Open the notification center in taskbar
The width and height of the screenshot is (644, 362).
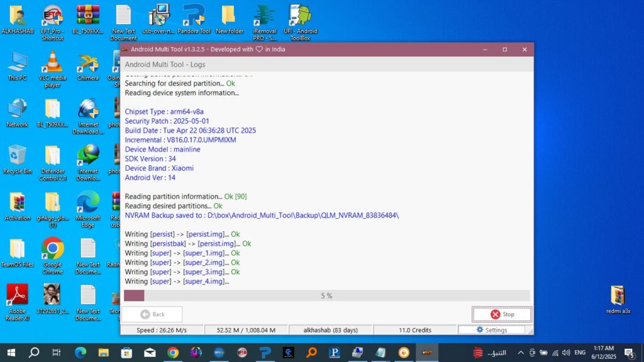coord(629,353)
